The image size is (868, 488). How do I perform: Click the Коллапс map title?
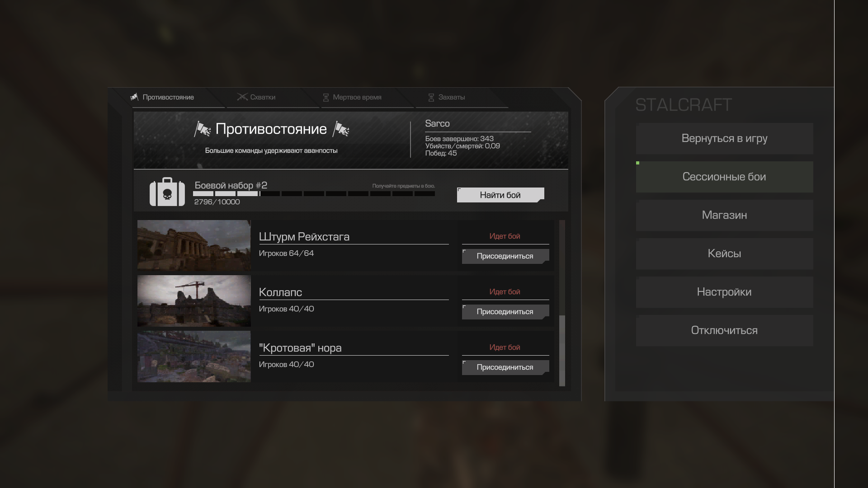click(280, 292)
